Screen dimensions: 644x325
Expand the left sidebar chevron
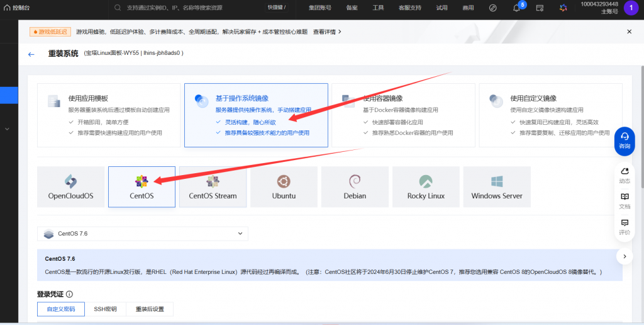coord(7,128)
